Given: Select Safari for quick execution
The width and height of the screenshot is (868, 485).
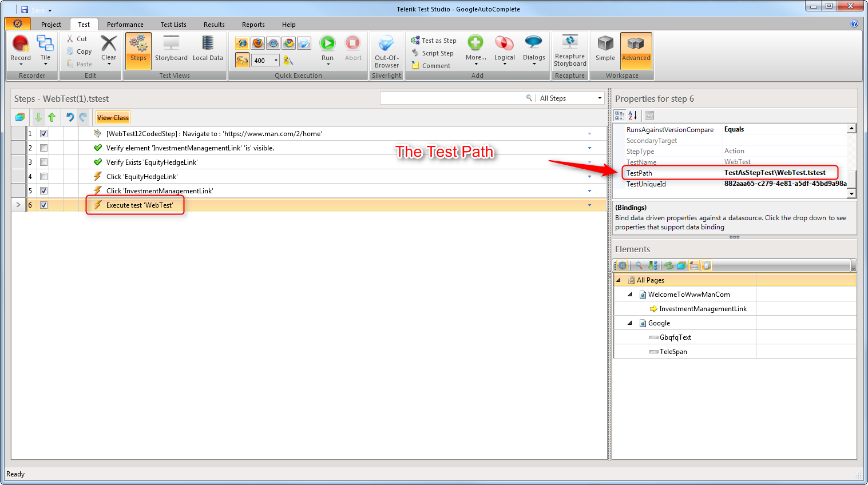Looking at the screenshot, I should coord(274,43).
